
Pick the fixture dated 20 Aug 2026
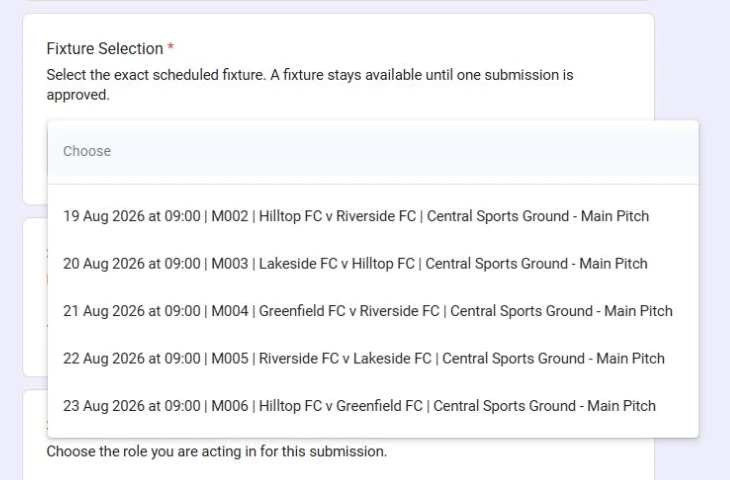coord(373,264)
